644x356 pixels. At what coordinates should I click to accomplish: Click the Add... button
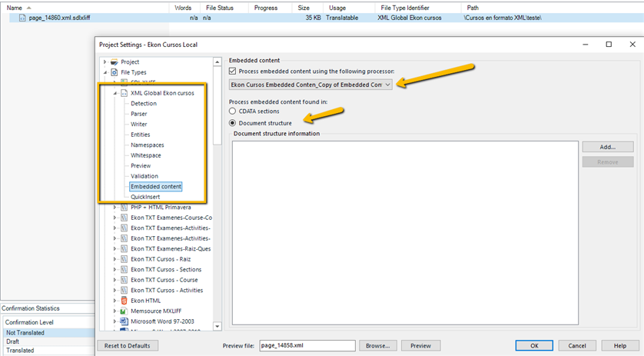[x=607, y=147]
